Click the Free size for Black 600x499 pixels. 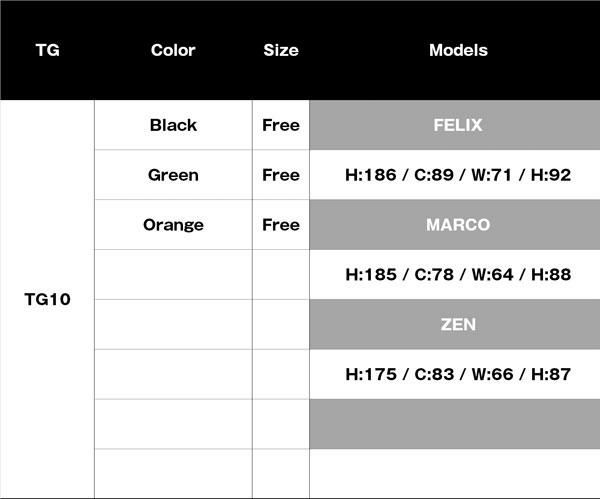click(281, 125)
